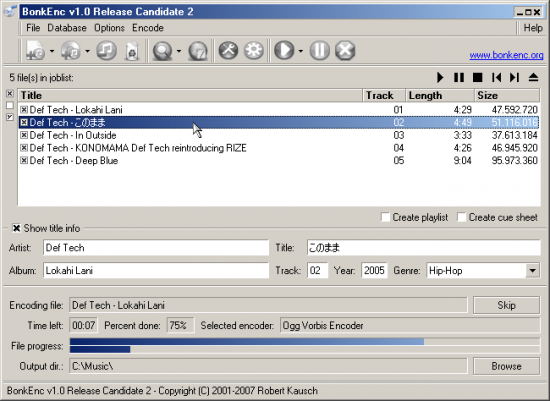Enable the Create cue sheet checkbox
This screenshot has width=550, height=401.
pos(462,217)
